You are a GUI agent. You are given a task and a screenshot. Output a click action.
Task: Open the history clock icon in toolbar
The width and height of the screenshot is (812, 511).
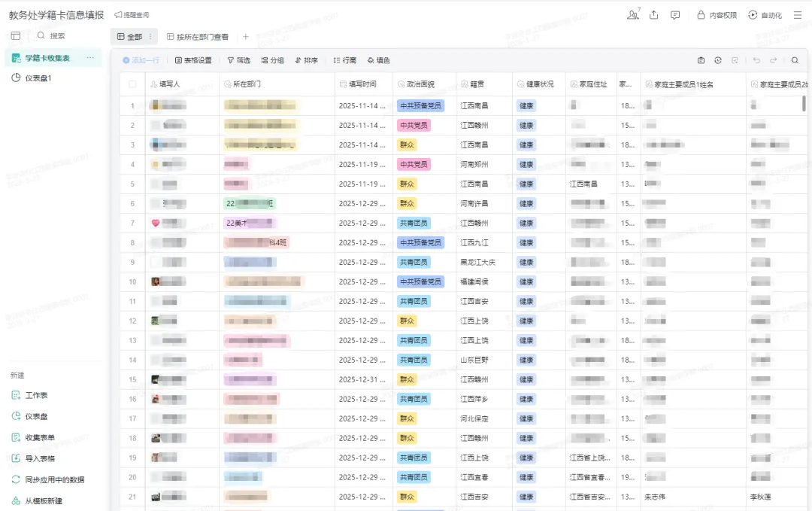[x=718, y=60]
